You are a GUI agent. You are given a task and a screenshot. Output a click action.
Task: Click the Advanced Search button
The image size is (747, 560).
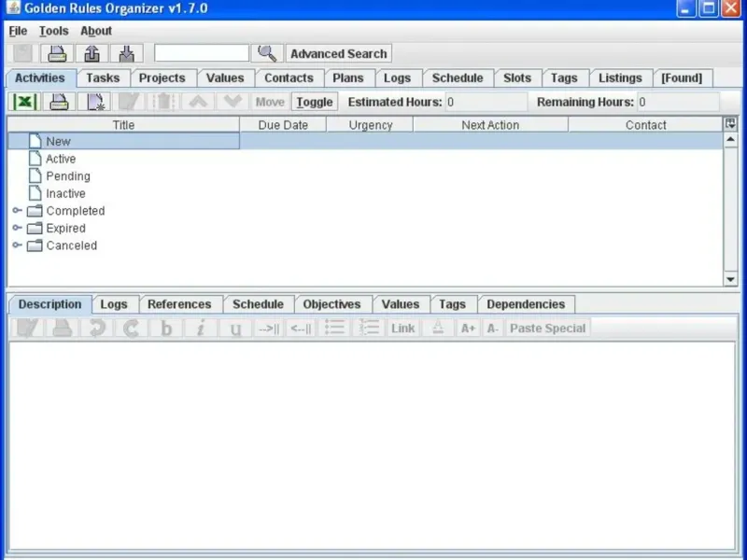[x=339, y=53]
